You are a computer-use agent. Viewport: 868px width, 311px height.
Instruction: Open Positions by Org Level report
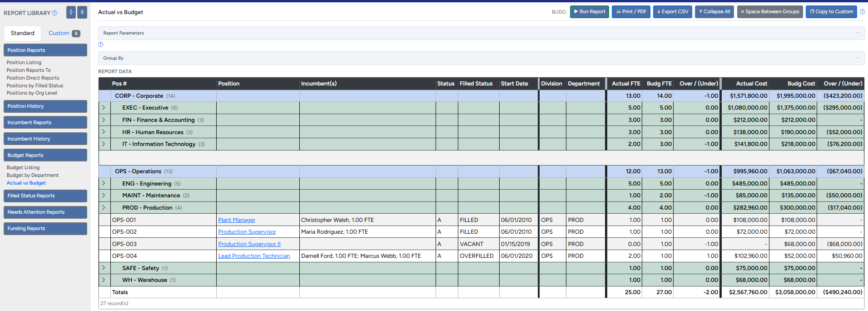click(x=32, y=93)
